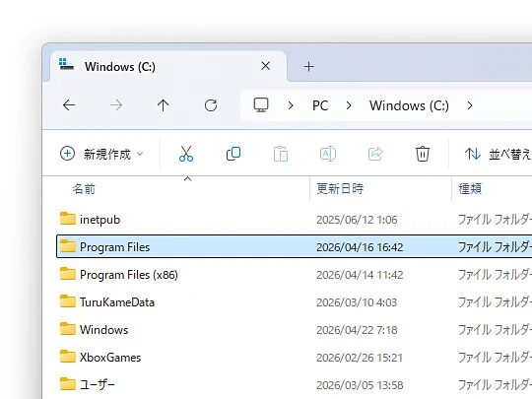Click the date 2026/03/05 13:58
Image resolution: width=532 pixels, height=399 pixels.
[360, 385]
